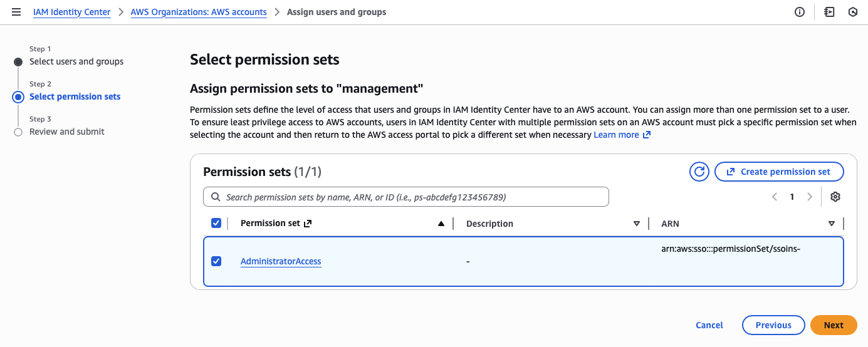
Task: Open AWS Organizations: AWS accounts breadcrumb
Action: click(x=199, y=12)
